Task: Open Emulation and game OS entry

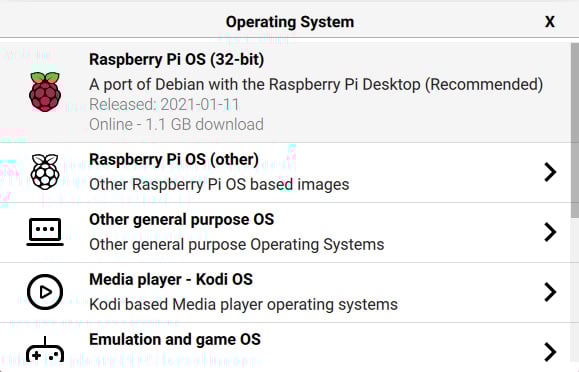Action: pyautogui.click(x=285, y=348)
